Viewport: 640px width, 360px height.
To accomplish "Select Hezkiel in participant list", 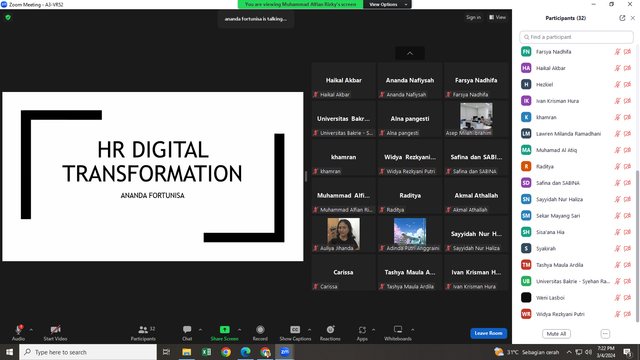I will point(576,84).
